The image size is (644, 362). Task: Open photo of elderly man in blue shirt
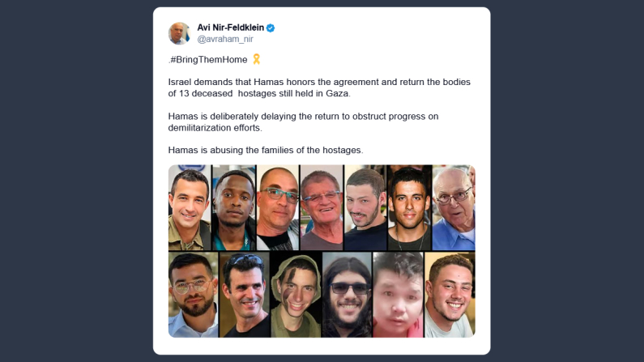click(454, 207)
